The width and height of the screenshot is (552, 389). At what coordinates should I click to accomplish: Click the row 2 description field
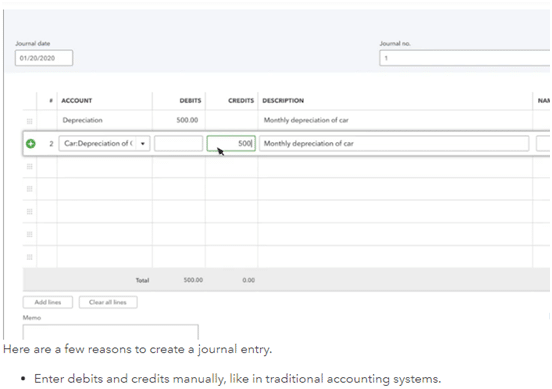[x=394, y=144]
